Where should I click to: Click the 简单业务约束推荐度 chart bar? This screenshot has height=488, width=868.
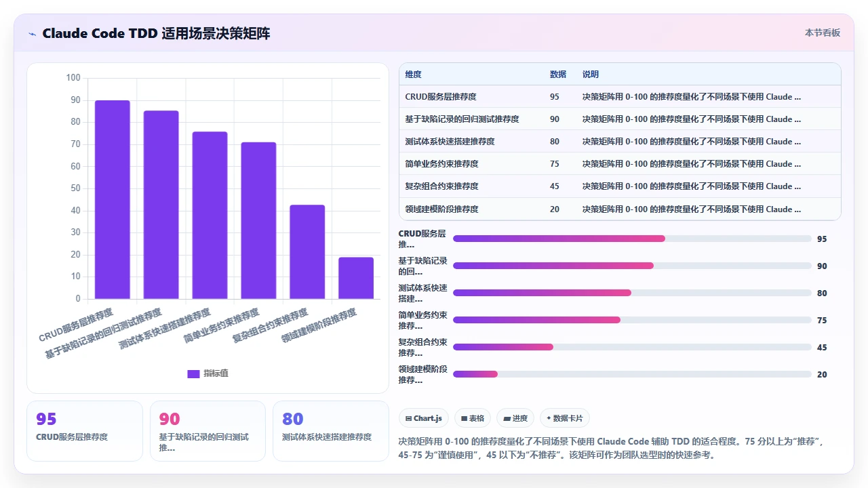pos(258,220)
